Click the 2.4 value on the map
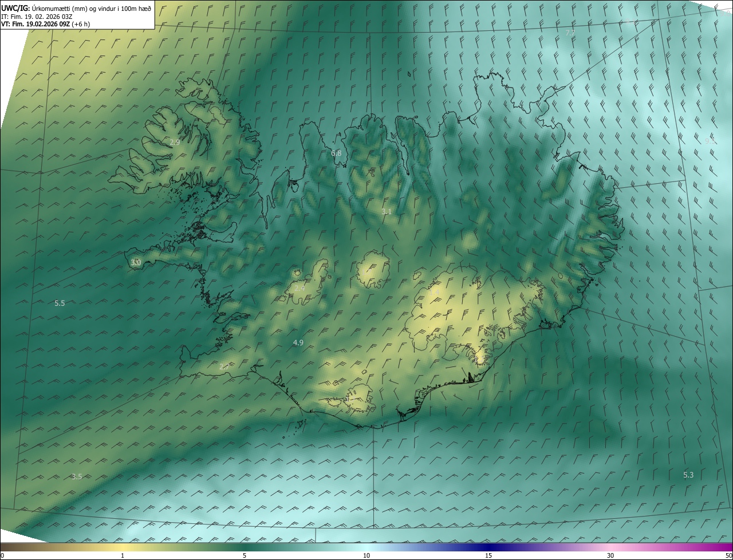Image resolution: width=733 pixels, height=560 pixels. point(299,288)
